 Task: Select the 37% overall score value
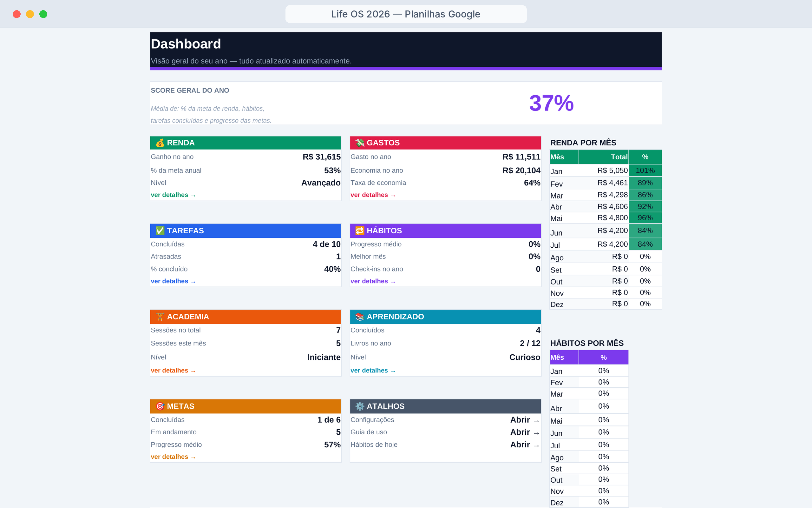click(x=551, y=103)
